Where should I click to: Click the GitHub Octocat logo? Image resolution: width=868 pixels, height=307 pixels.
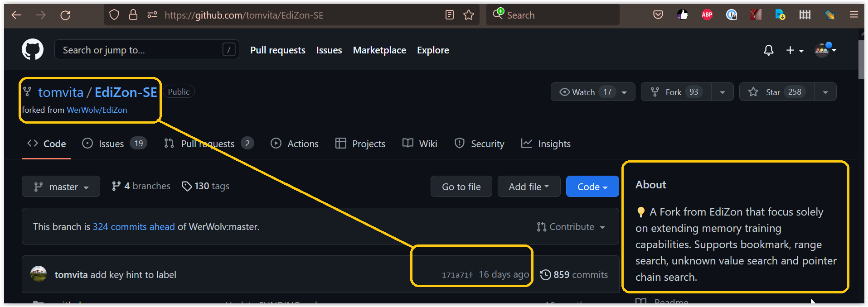pyautogui.click(x=33, y=49)
